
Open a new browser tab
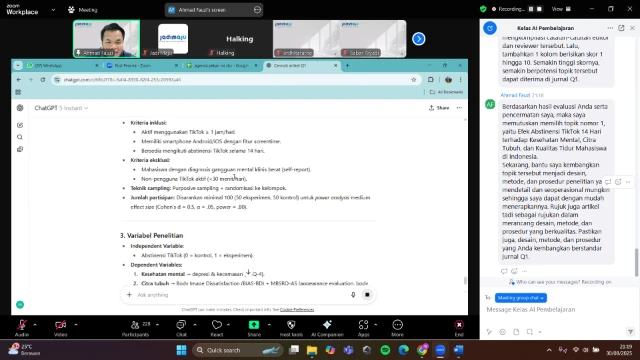(x=347, y=65)
